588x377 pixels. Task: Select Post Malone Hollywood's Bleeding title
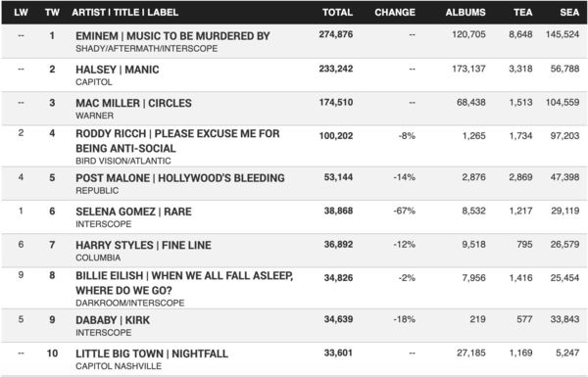(x=180, y=178)
